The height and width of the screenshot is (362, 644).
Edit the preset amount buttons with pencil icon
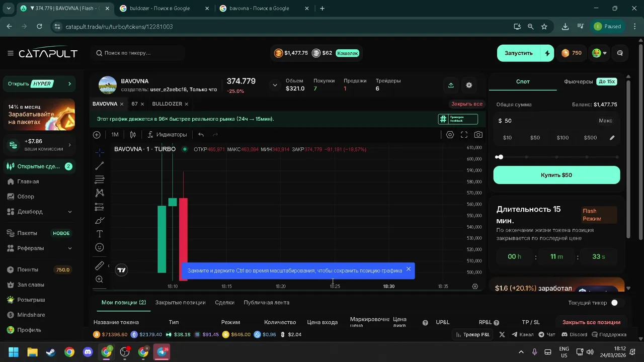(612, 138)
